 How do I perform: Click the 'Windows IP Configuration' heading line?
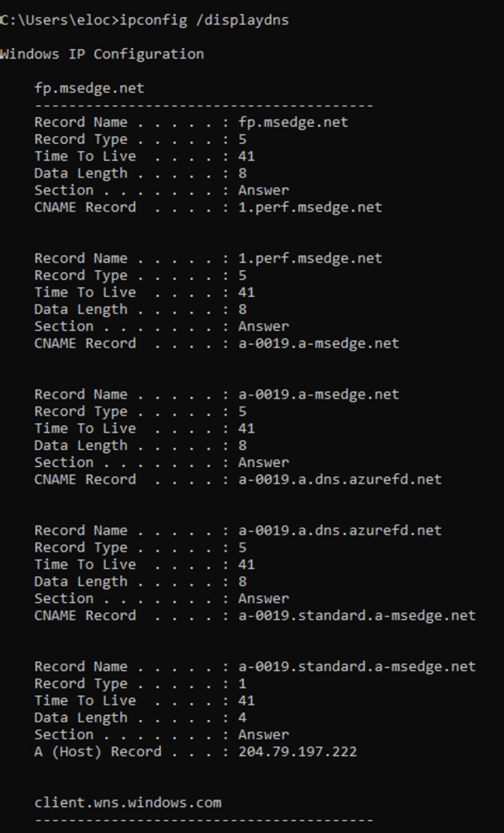click(102, 55)
